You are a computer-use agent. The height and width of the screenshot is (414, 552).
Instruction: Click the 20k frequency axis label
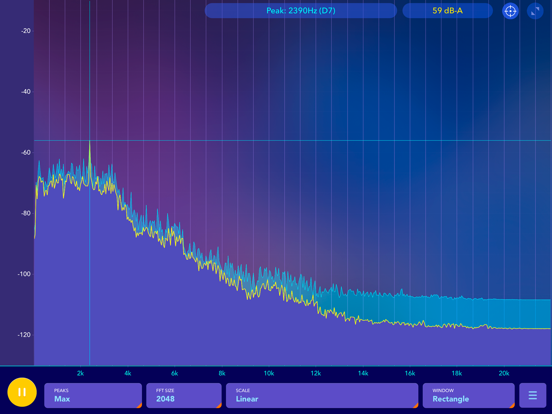(504, 374)
